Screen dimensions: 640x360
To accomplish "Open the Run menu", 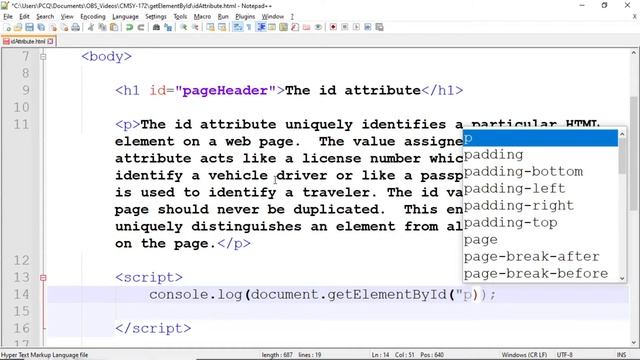I will [223, 17].
